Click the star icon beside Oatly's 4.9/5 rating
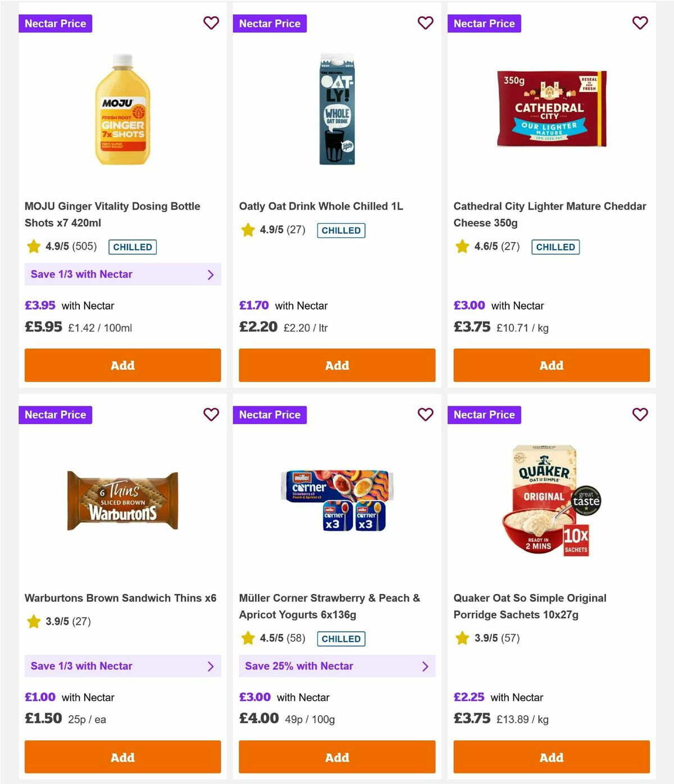Image resolution: width=674 pixels, height=784 pixels. coord(247,230)
